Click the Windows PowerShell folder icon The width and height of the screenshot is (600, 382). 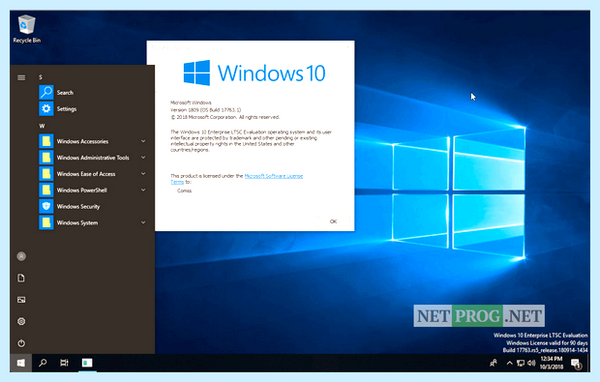click(46, 190)
